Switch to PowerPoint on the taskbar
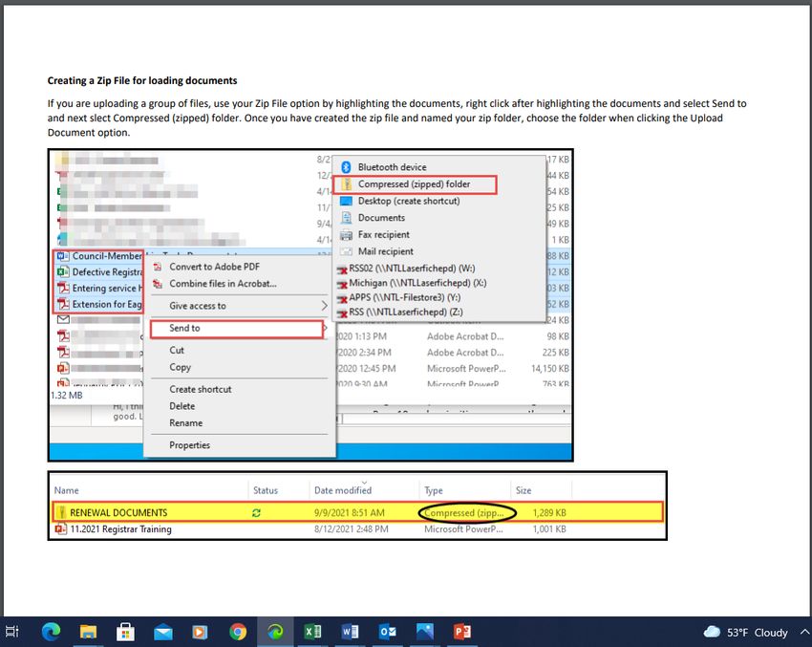 click(x=462, y=632)
